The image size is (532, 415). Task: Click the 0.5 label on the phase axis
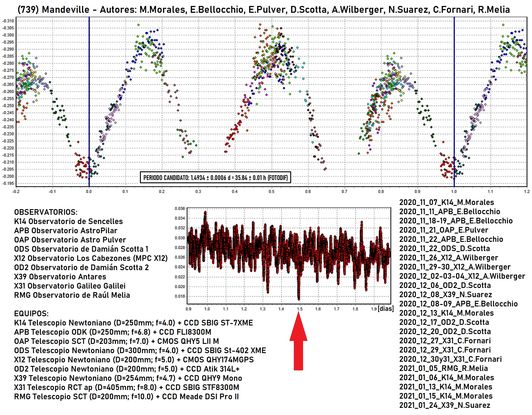(271, 192)
